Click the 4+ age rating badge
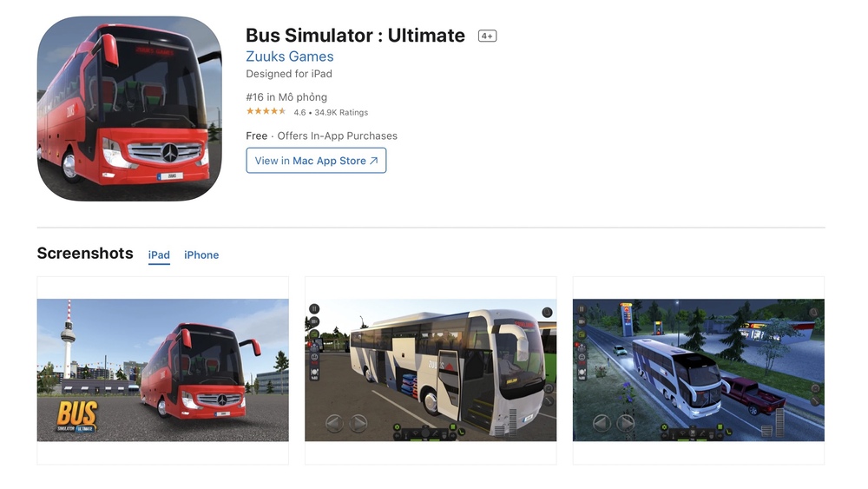The image size is (868, 489). 487,36
